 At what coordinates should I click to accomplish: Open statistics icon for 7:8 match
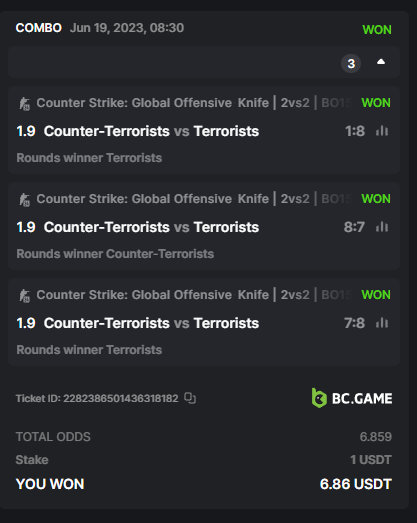coord(382,323)
